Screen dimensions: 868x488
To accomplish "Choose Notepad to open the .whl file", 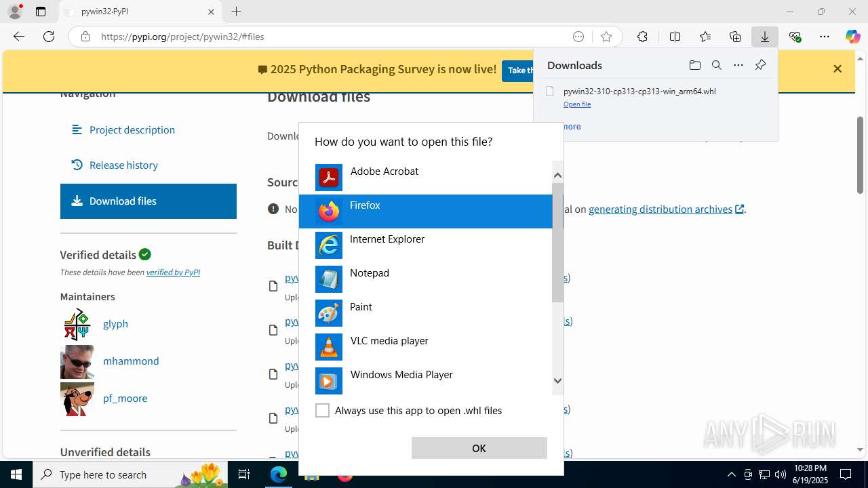I will pos(425,279).
